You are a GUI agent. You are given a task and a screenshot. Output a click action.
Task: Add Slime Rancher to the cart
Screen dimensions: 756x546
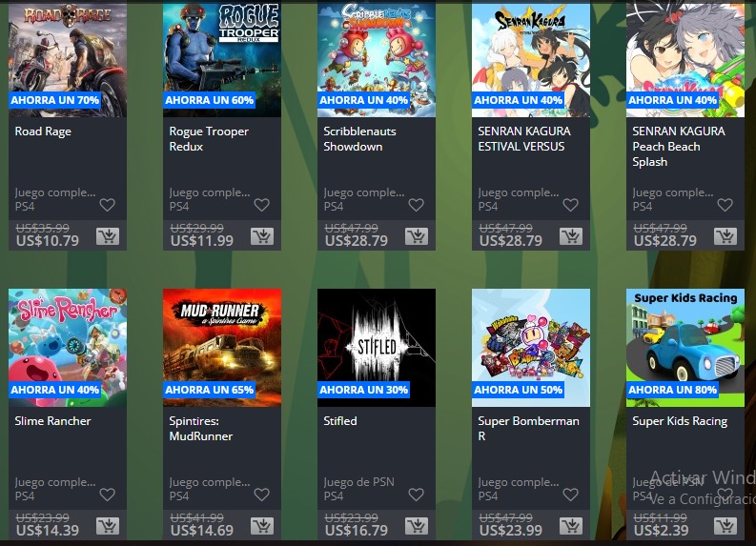tap(108, 526)
